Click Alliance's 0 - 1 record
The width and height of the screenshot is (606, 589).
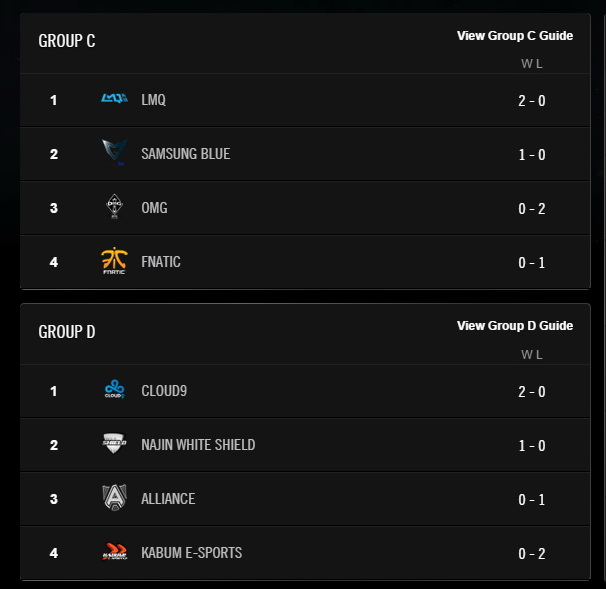tap(531, 499)
